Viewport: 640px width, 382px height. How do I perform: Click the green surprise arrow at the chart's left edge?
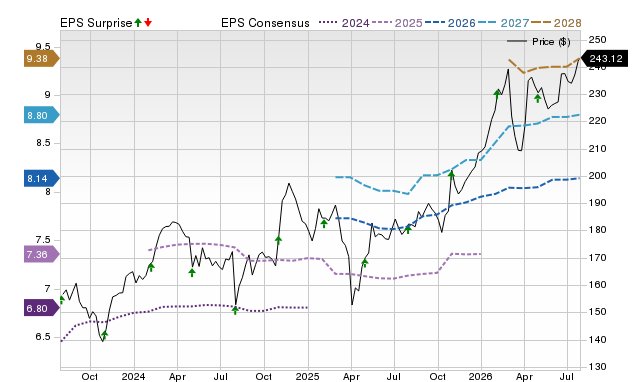(x=62, y=300)
